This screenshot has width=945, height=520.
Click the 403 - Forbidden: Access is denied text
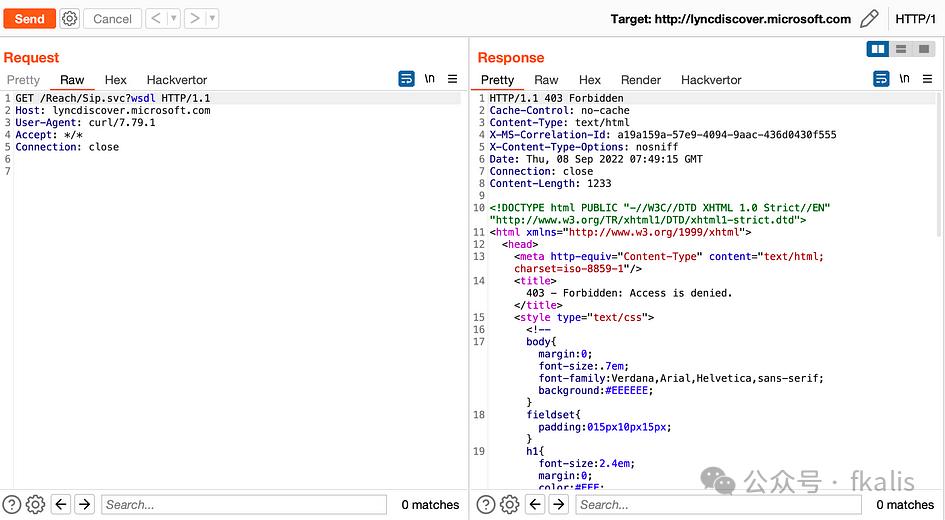(629, 293)
